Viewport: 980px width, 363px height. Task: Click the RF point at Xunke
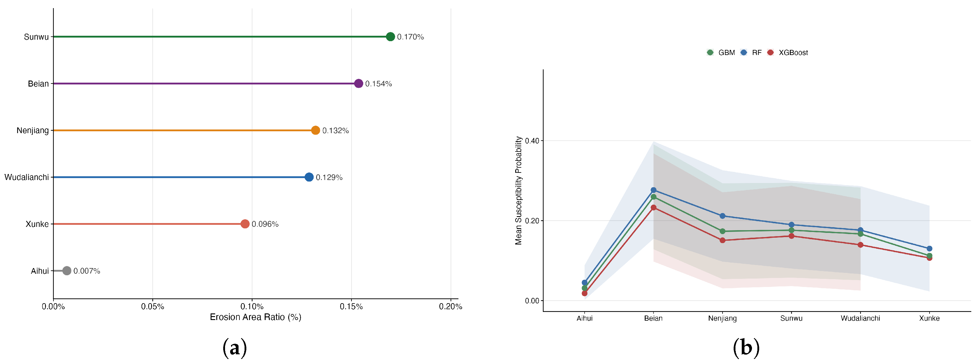click(x=930, y=249)
